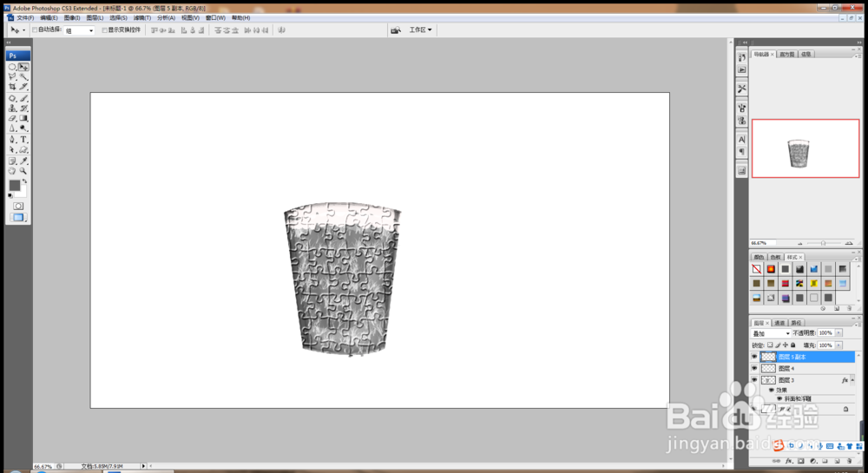Select the Eraser tool
This screenshot has width=868, height=473.
(x=12, y=118)
